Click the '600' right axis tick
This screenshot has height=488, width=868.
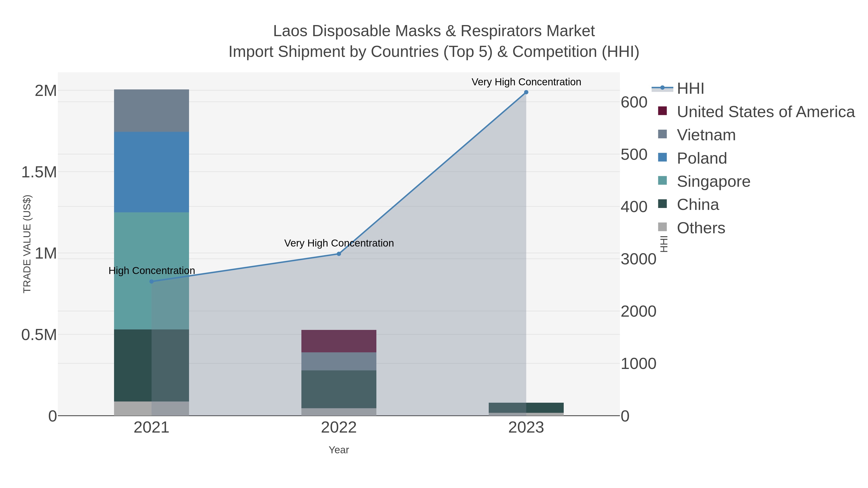634,102
